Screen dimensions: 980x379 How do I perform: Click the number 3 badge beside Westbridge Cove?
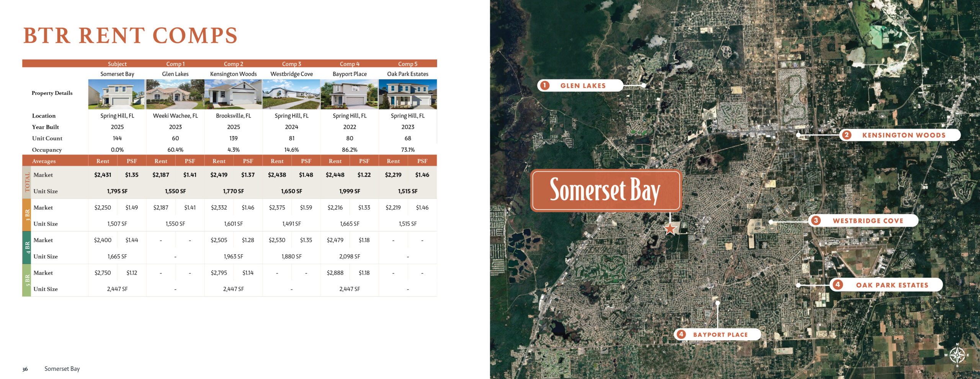pos(816,220)
